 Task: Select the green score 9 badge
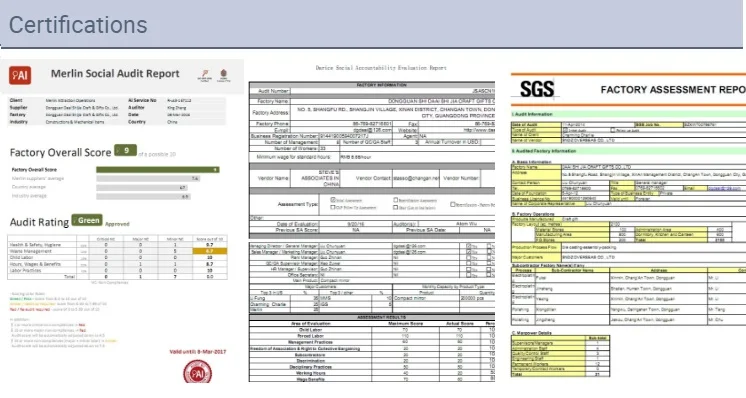(x=125, y=150)
